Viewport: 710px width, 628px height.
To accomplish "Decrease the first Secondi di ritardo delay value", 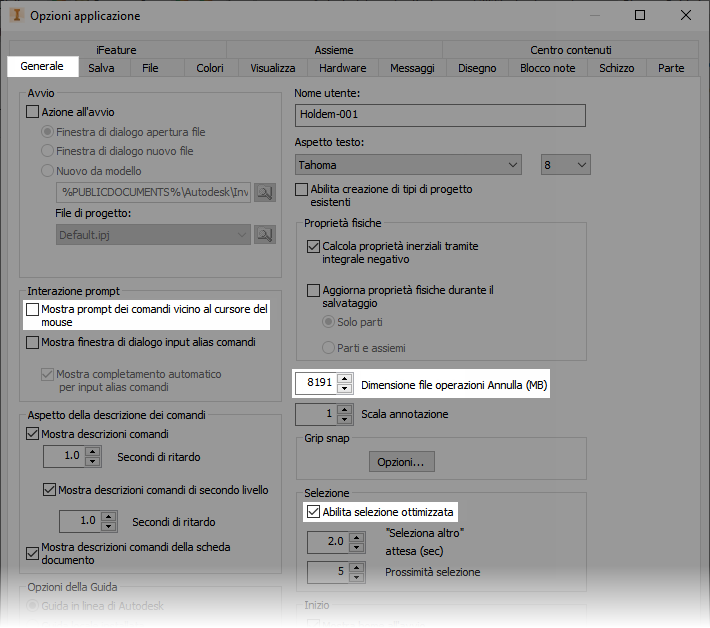I will click(x=92, y=461).
